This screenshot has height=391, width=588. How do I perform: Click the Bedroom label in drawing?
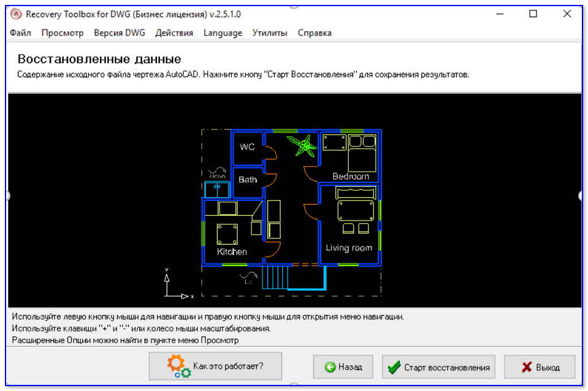pos(351,176)
